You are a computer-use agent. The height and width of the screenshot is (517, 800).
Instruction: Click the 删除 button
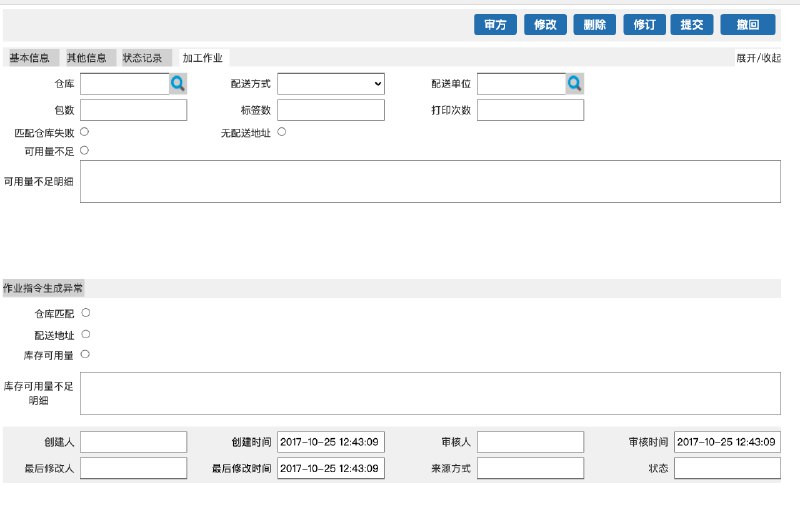(x=595, y=24)
